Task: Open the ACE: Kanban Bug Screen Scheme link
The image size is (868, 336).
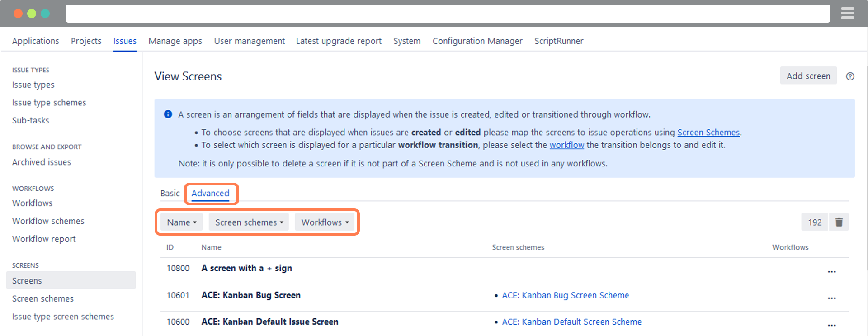Action: point(565,295)
